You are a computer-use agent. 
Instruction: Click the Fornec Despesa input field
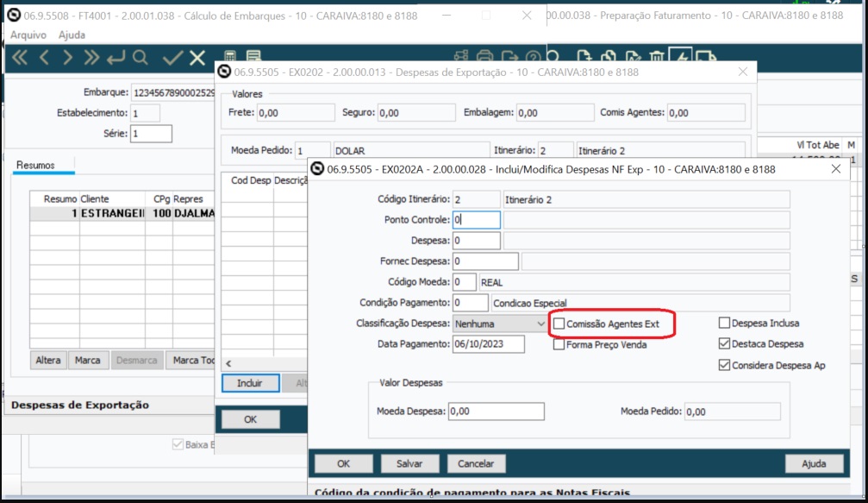485,261
